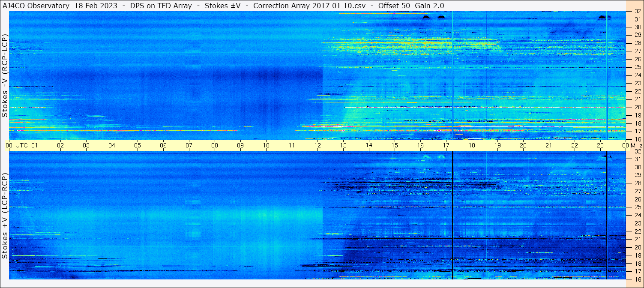Click the 23 UTC hour marker
The image size is (644, 288).
600,145
